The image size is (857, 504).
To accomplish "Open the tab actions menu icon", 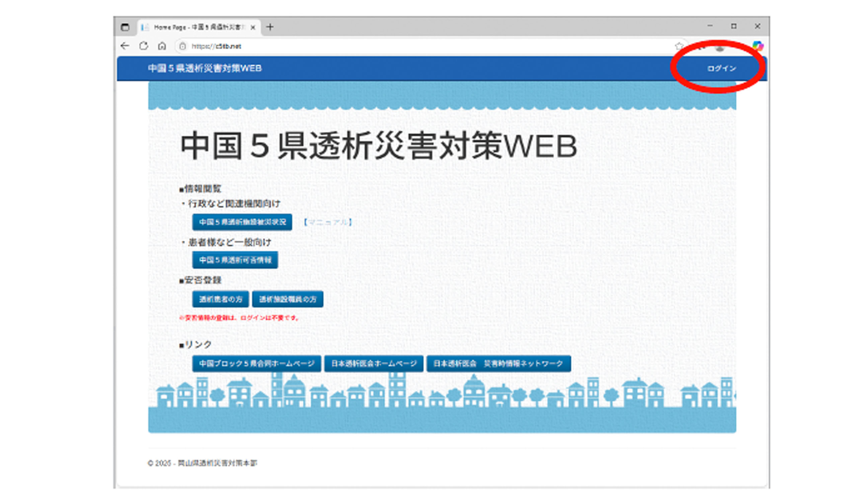I will click(125, 27).
